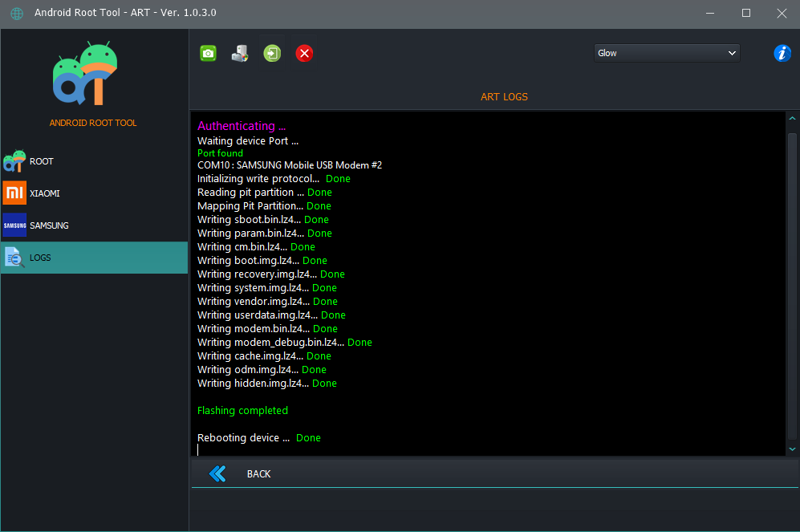This screenshot has height=532, width=800.
Task: Click the Samsung logo icon
Action: click(x=14, y=225)
